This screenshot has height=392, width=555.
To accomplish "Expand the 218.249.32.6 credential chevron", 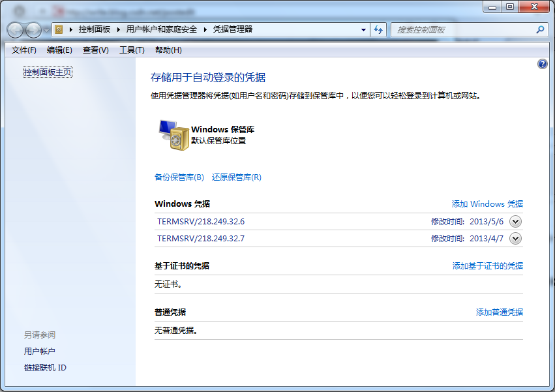I will click(515, 222).
